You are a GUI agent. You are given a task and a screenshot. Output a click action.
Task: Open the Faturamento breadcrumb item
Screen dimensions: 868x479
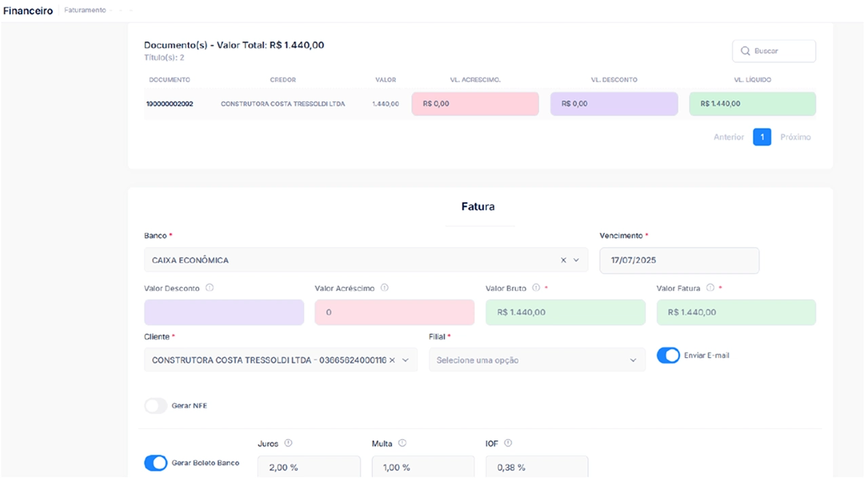85,10
